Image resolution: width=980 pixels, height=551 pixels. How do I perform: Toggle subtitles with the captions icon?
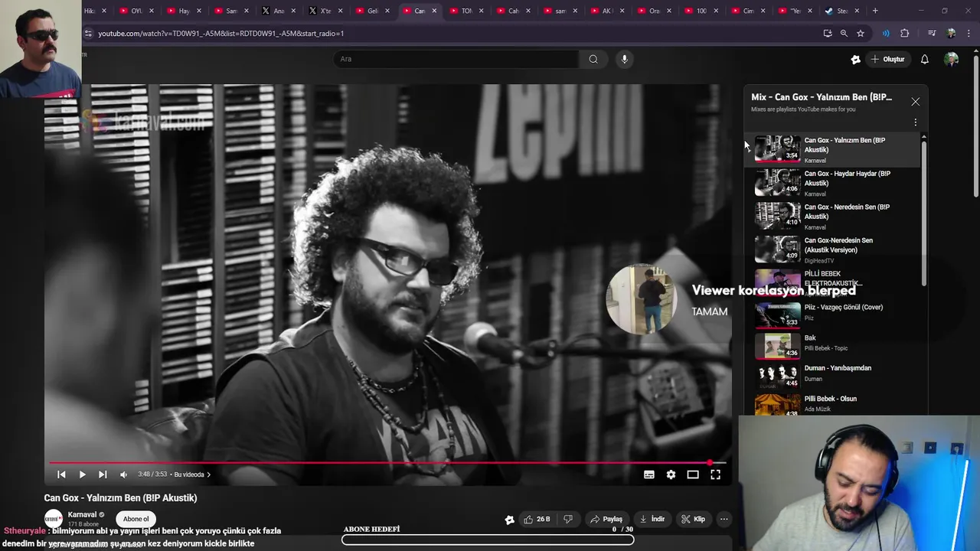point(649,474)
